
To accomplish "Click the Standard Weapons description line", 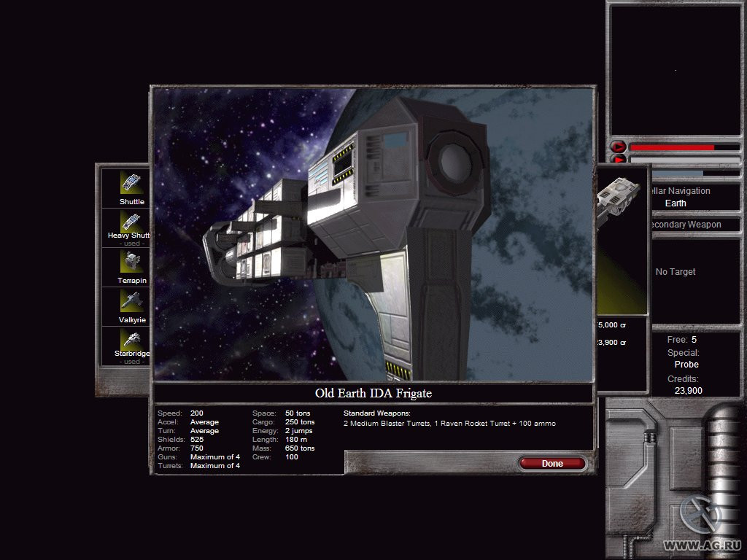I will 449,424.
